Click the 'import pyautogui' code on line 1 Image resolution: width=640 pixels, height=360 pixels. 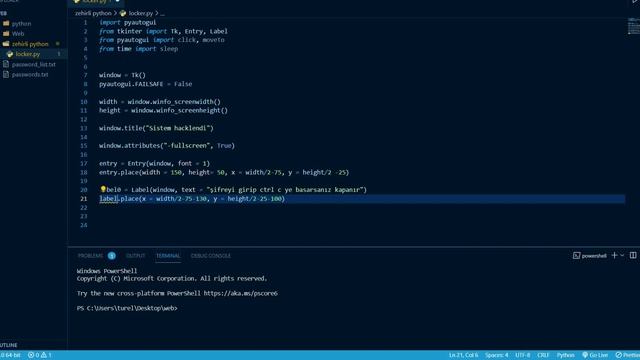click(x=127, y=22)
